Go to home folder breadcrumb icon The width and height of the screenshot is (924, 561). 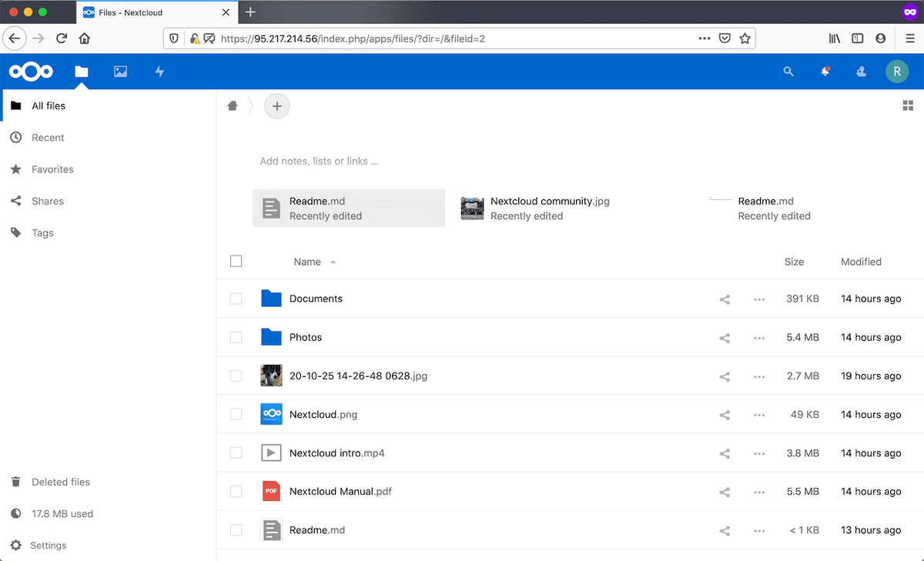233,106
